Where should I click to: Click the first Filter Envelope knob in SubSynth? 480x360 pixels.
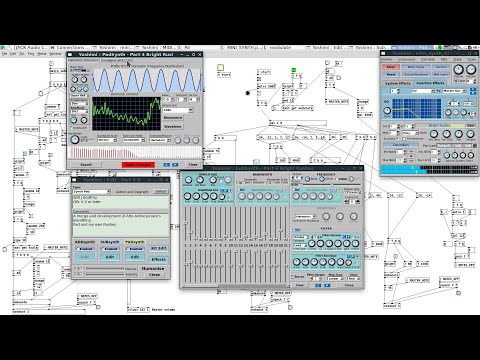297,262
